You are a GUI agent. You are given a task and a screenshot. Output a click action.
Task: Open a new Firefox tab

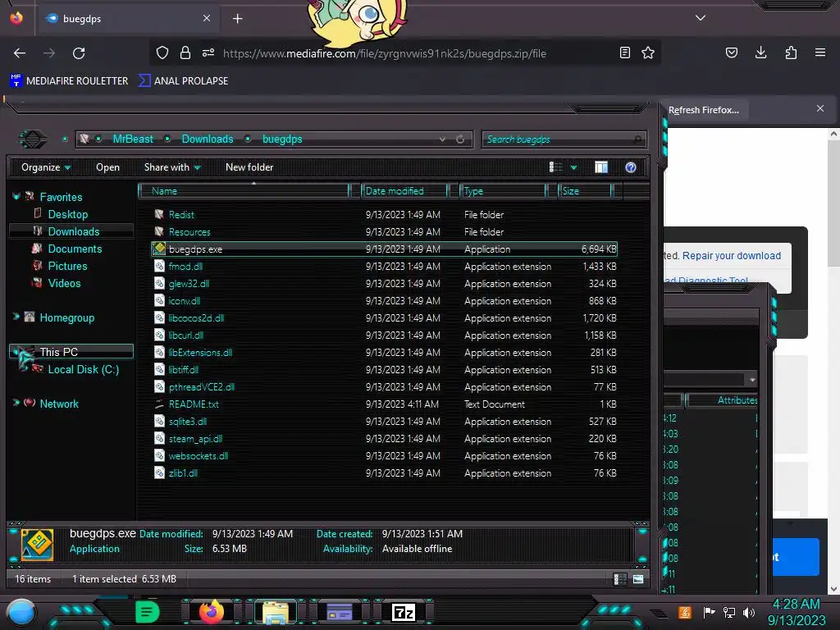coord(237,19)
